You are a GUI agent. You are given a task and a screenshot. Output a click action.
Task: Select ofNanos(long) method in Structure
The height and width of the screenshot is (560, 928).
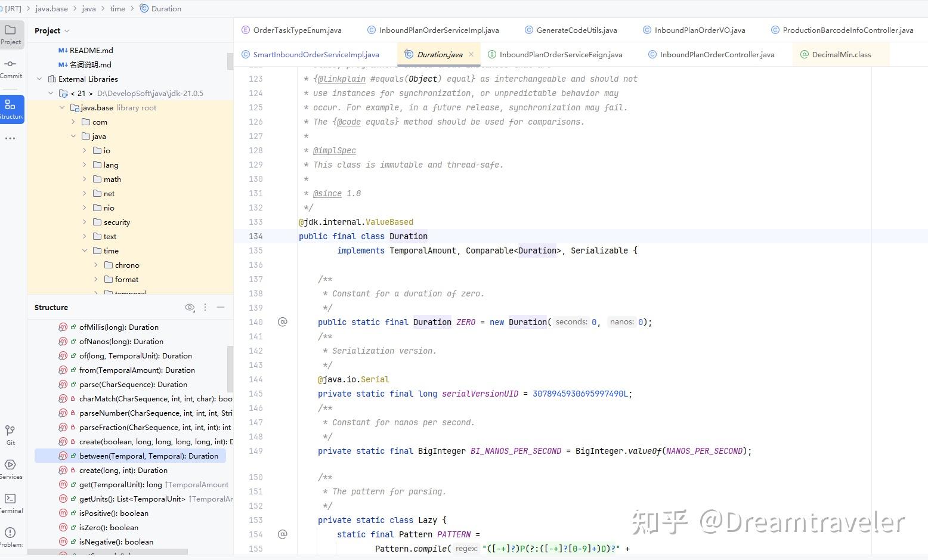[121, 341]
